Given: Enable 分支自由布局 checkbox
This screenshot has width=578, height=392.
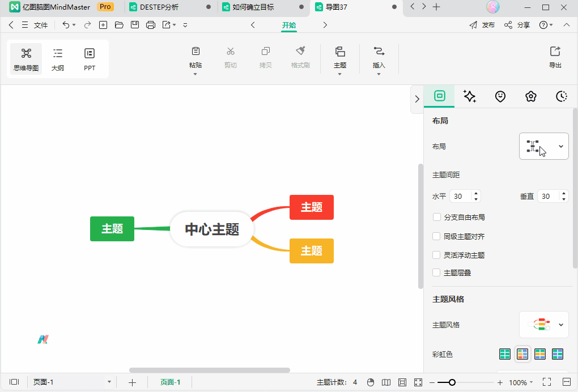Looking at the screenshot, I should tap(437, 217).
